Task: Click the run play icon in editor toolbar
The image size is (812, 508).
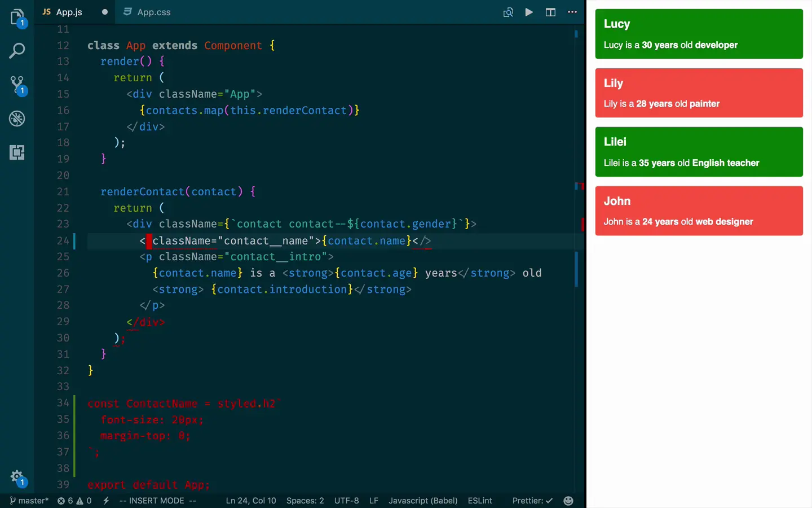Action: pyautogui.click(x=529, y=12)
